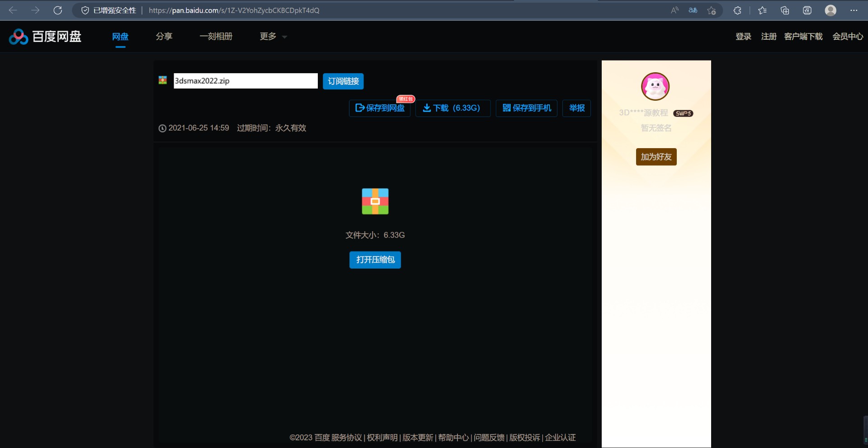This screenshot has width=868, height=448.
Task: Click the 登录 link
Action: 743,37
